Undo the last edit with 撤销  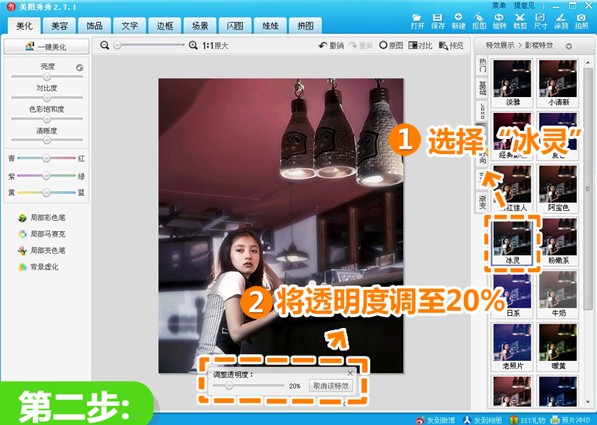click(331, 46)
